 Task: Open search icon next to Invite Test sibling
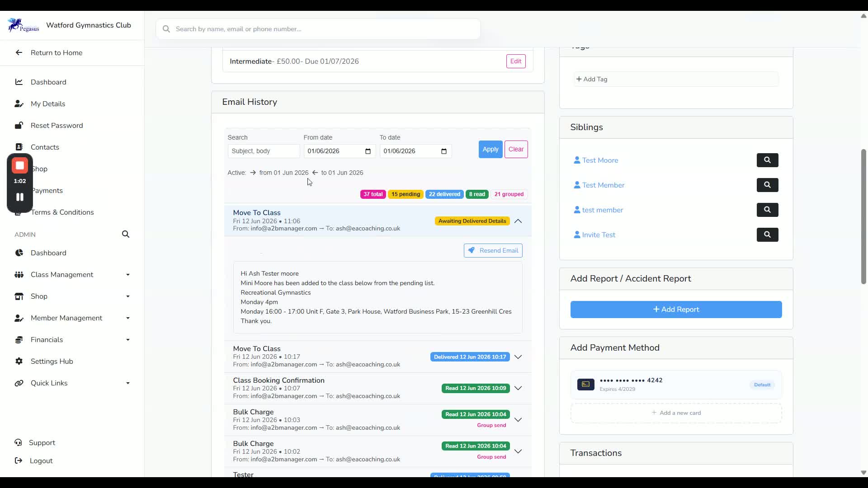(767, 235)
